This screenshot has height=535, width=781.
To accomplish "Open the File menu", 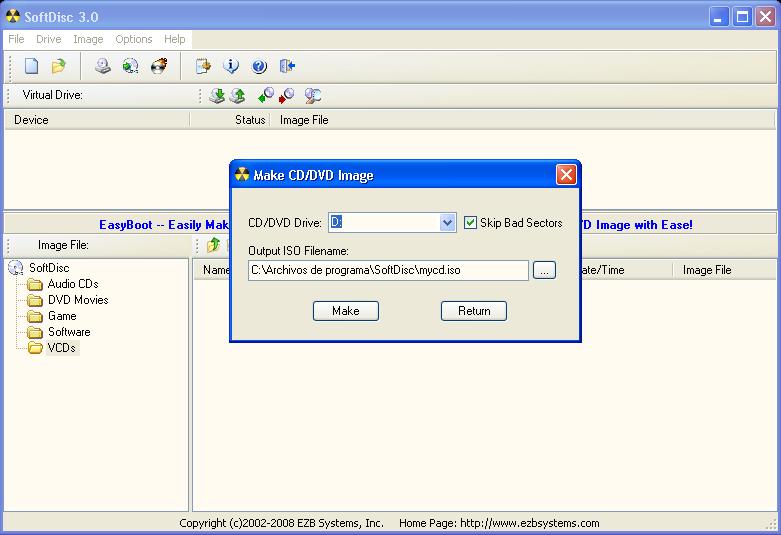I will 16,39.
